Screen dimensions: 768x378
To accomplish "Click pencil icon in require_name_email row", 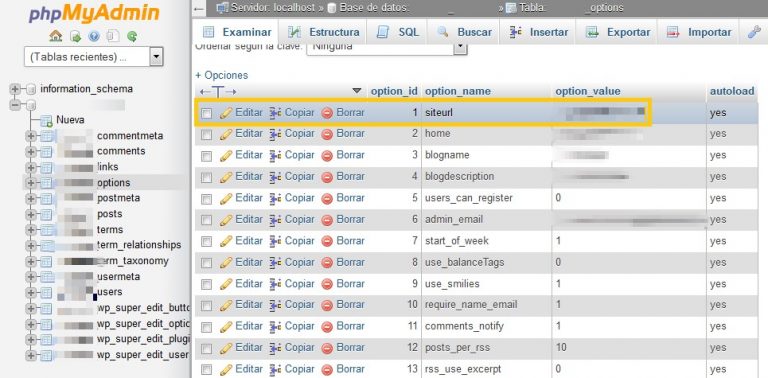I will pyautogui.click(x=226, y=306).
